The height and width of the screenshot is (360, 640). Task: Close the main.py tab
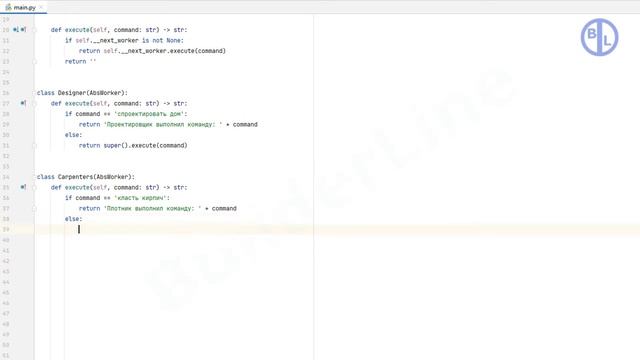tap(41, 7)
